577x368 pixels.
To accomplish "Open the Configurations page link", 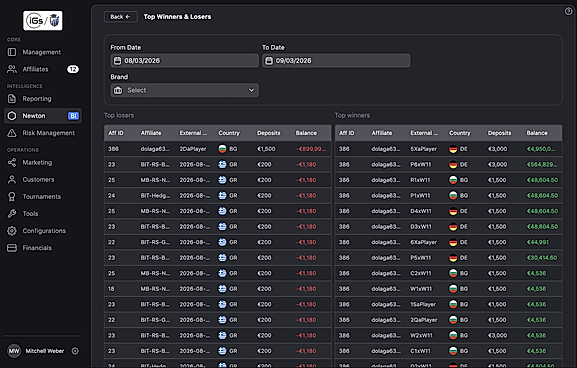I will point(43,231).
